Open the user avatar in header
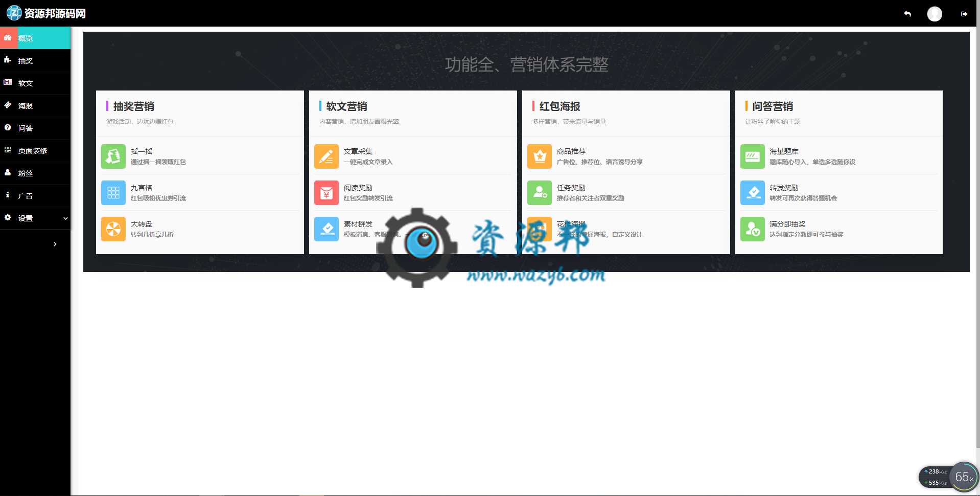This screenshot has height=496, width=980. [935, 14]
